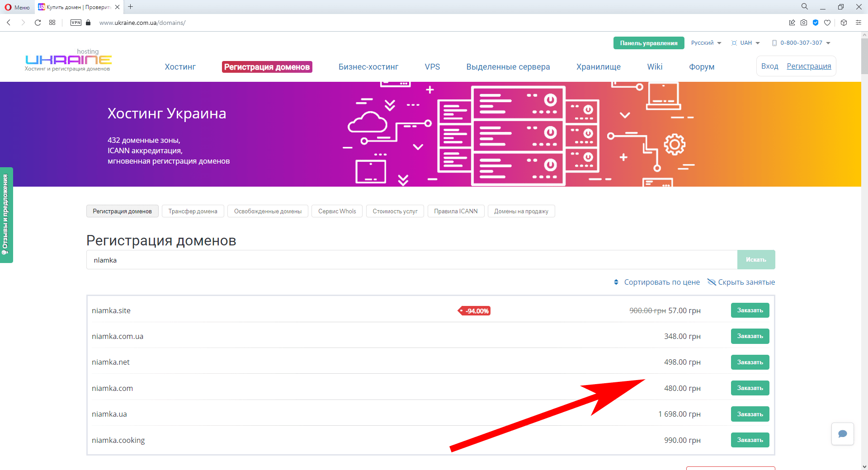Expand the UAH currency dropdown
This screenshot has height=470, width=868.
tap(746, 43)
